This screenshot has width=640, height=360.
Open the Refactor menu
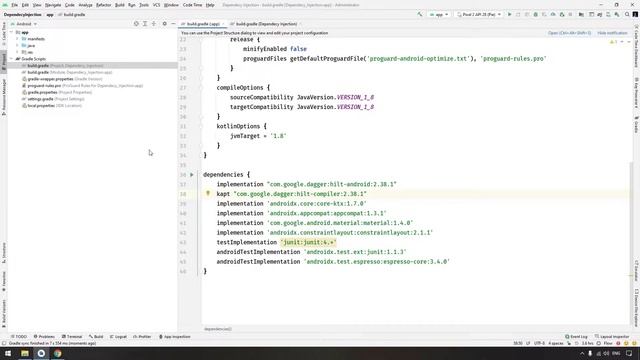pos(103,5)
